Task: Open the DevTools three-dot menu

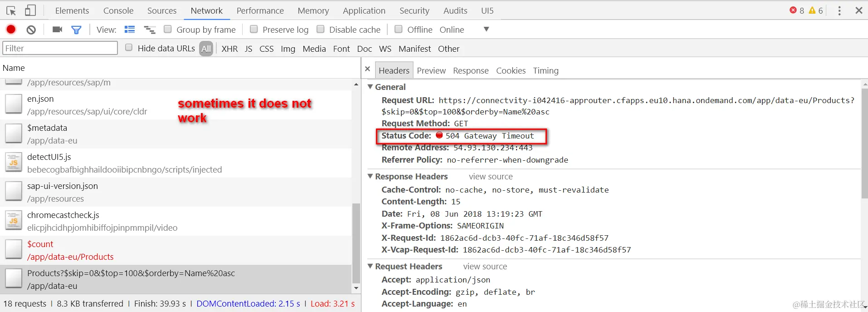Action: pyautogui.click(x=839, y=10)
